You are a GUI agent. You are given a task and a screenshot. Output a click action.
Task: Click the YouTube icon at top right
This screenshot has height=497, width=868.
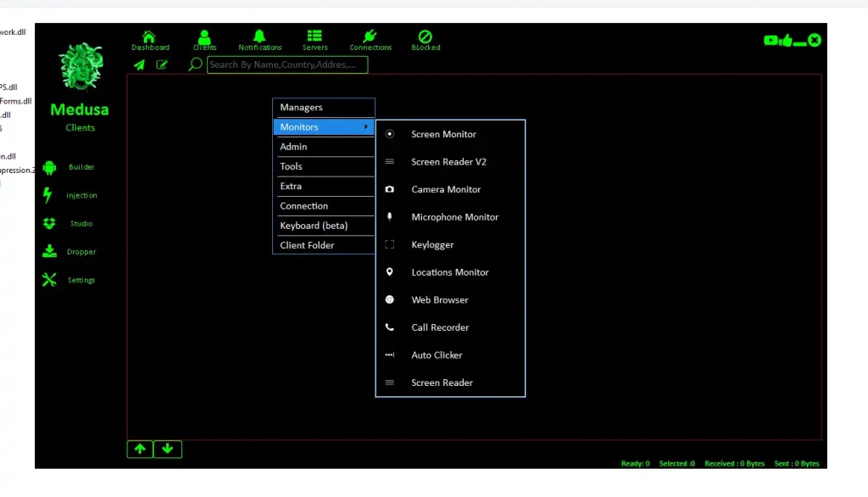[771, 40]
